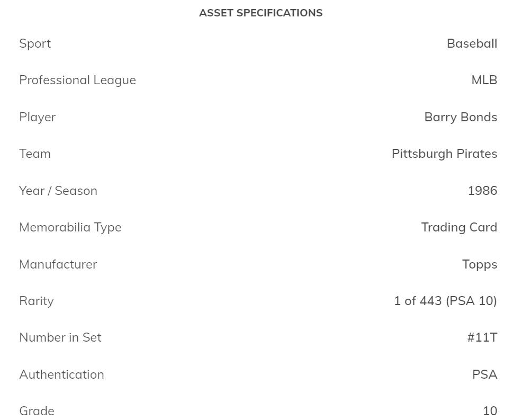The width and height of the screenshot is (522, 420).
Task: Click the Authentication label
Action: [x=61, y=374]
